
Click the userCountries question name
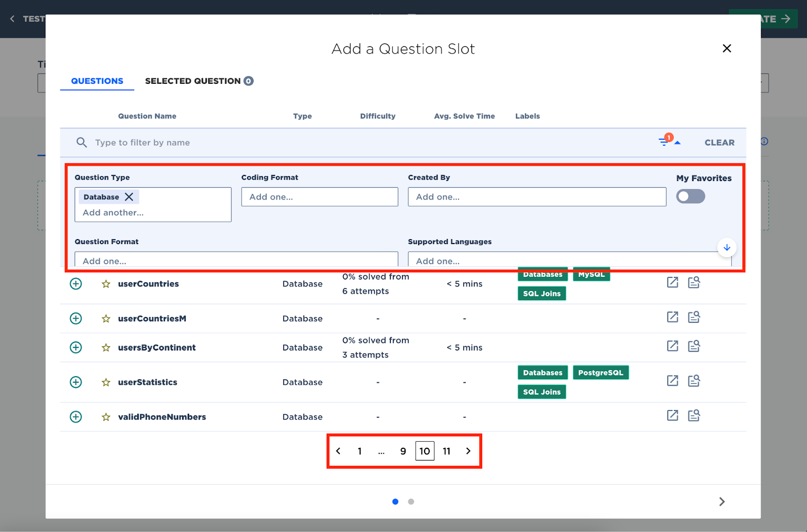pos(148,284)
